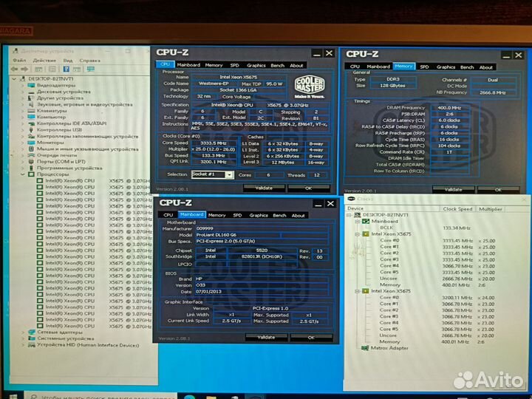Select BCLK row in Clocks window
This screenshot has height=399, width=532.
[x=386, y=228]
